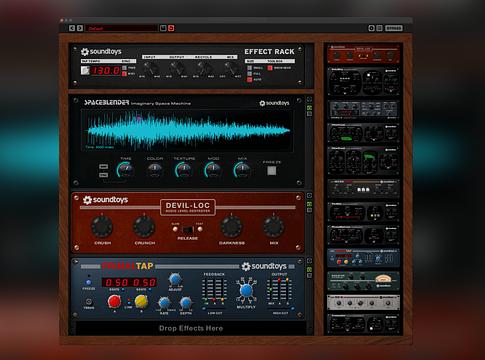Click the square icon beside the Bypass button

[379, 28]
